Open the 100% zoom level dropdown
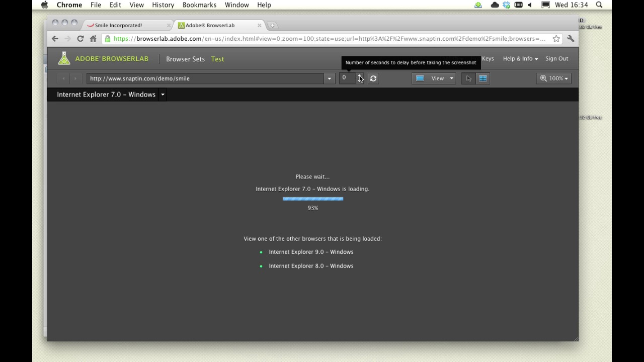The image size is (644, 362). [554, 78]
